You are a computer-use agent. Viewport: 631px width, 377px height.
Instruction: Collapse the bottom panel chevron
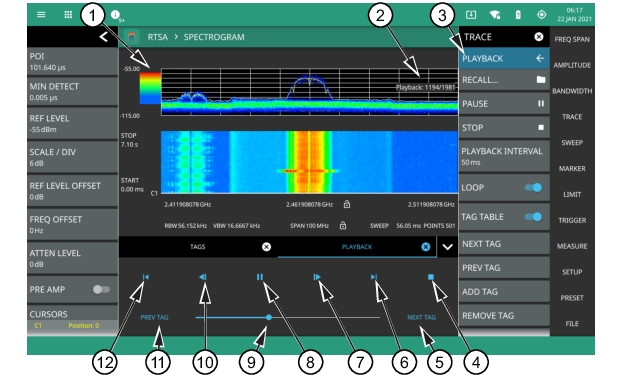pyautogui.click(x=447, y=247)
